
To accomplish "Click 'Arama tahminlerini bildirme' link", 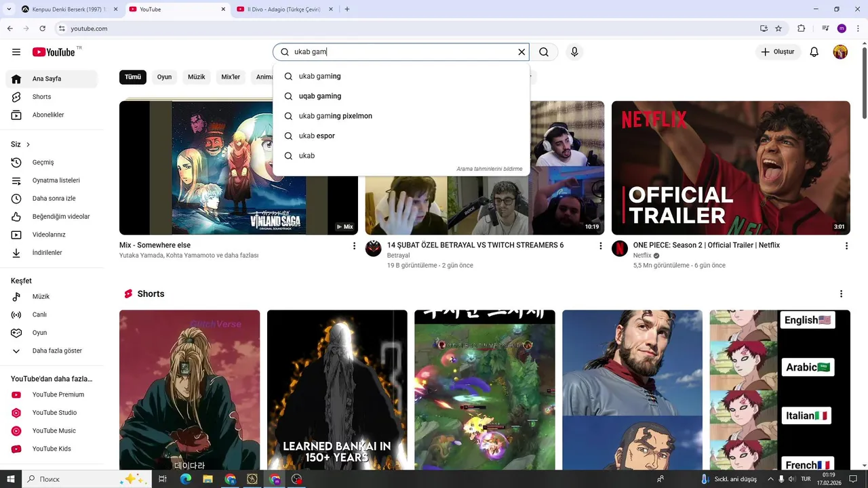I will (x=490, y=169).
